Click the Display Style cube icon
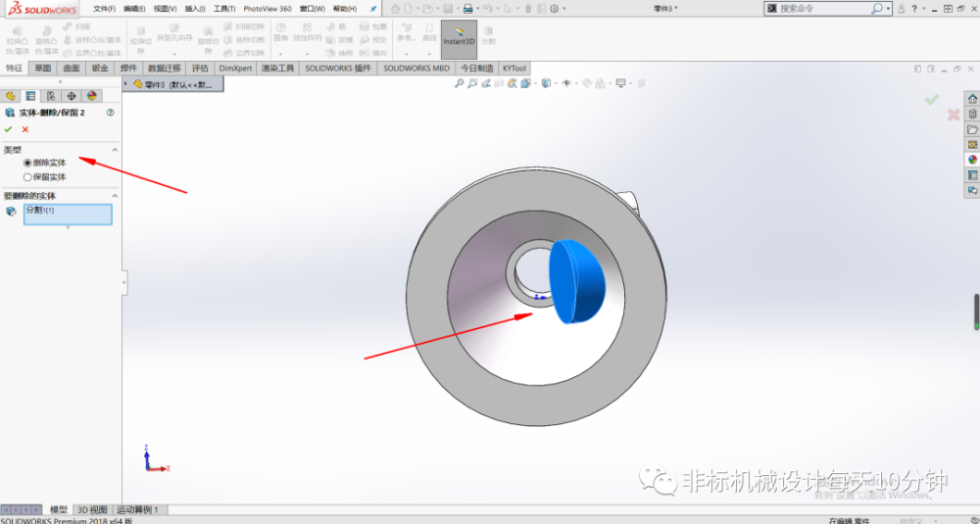 tap(546, 83)
